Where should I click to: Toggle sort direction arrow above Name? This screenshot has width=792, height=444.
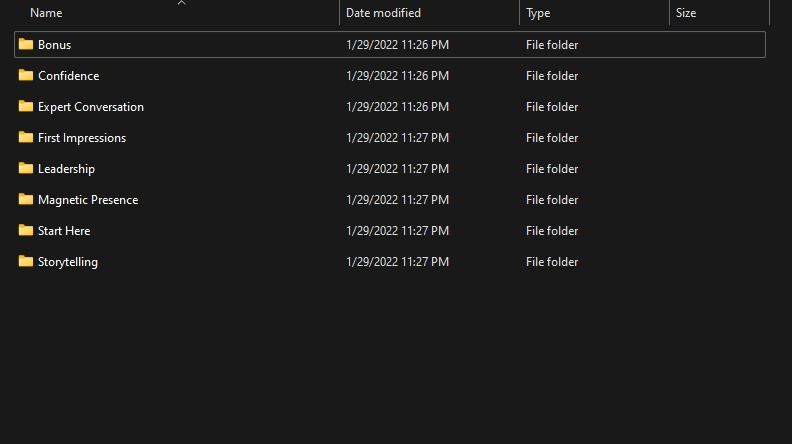coord(181,3)
